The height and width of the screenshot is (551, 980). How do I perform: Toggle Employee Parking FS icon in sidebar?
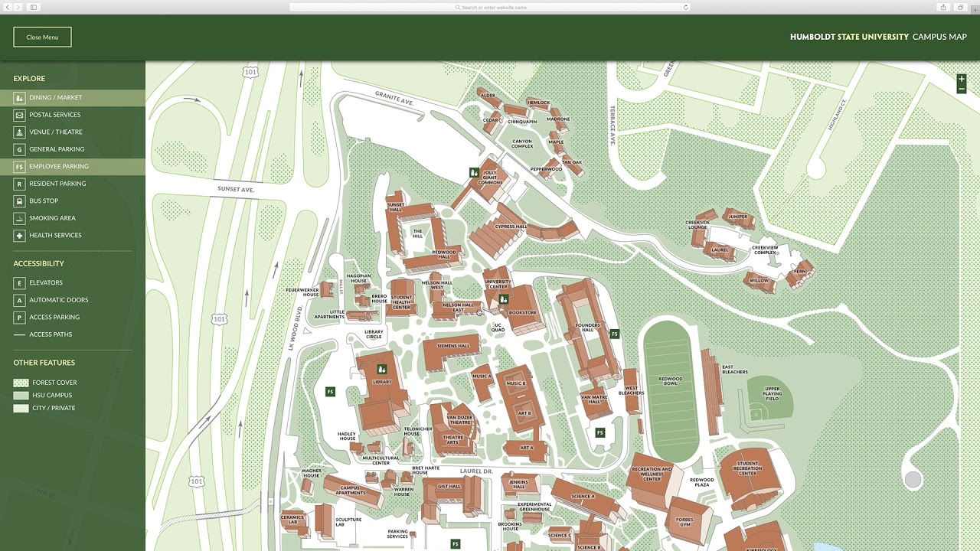20,167
